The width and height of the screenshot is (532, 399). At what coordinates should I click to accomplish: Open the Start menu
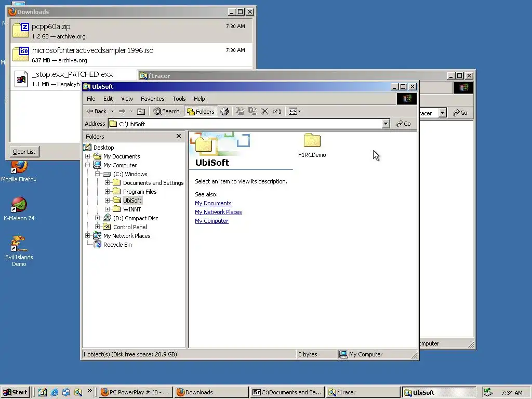(x=15, y=392)
